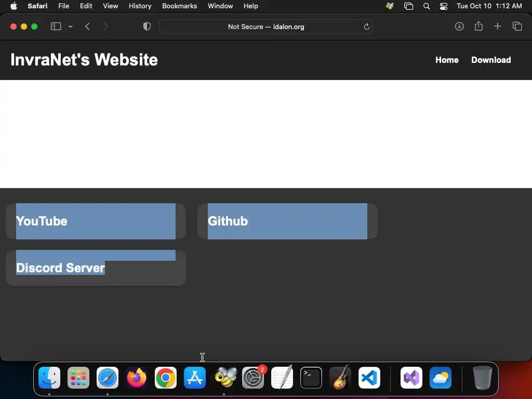Show the tab overview icon

pos(517,26)
